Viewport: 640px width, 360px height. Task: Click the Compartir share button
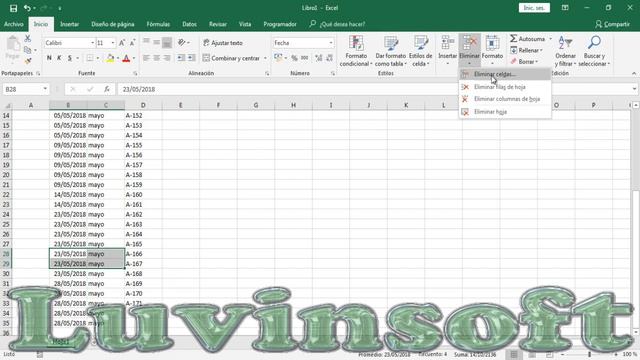coord(612,24)
